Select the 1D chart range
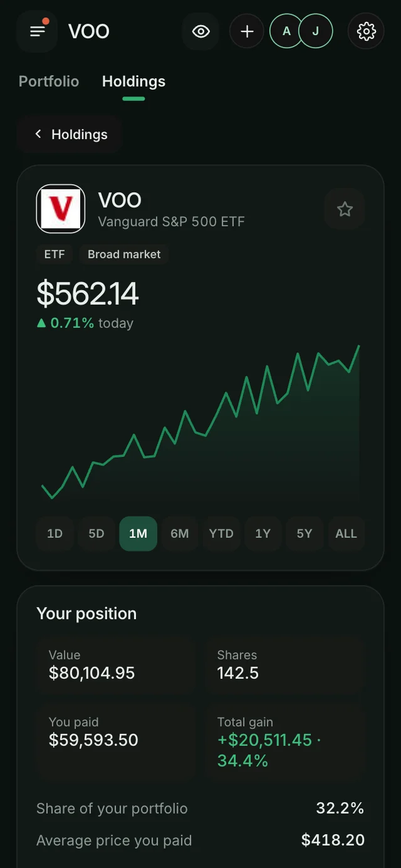Screen dimensions: 401x868 click(x=55, y=533)
